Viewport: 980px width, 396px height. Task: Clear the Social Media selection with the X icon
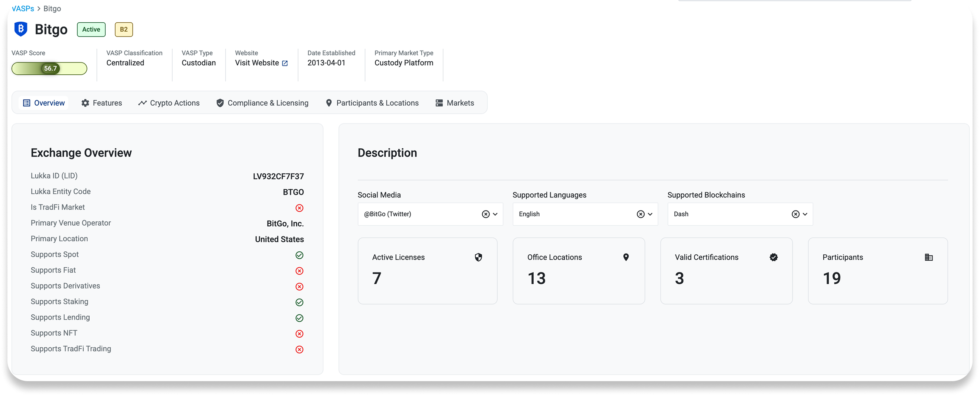(x=485, y=214)
